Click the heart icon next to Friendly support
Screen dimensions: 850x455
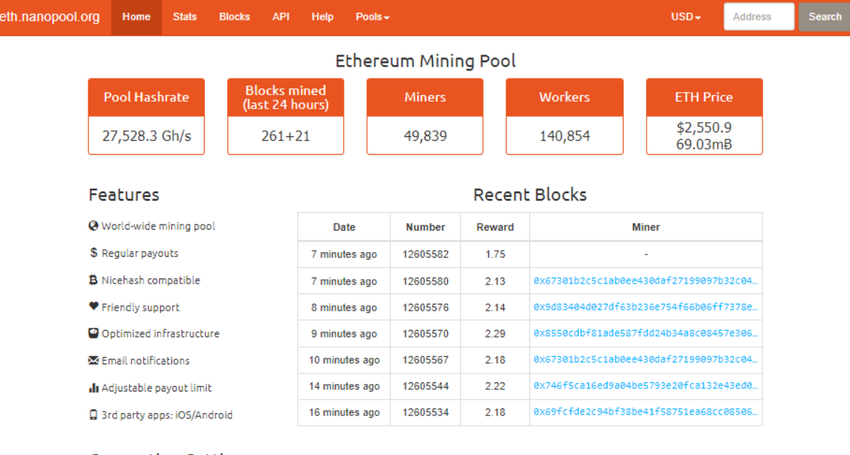point(93,307)
